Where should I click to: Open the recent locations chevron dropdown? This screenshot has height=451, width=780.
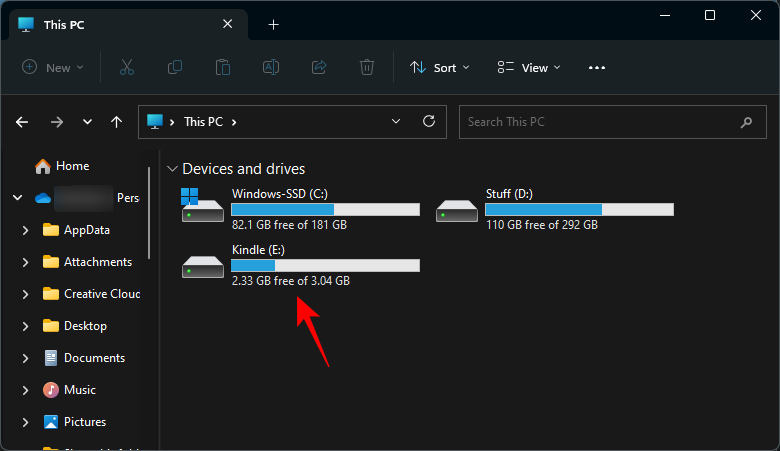[87, 122]
